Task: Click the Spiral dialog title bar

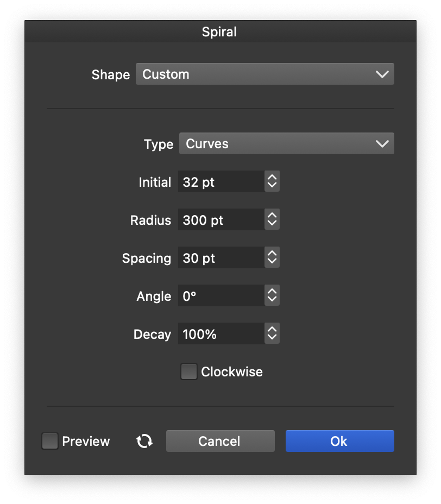Action: click(x=219, y=31)
